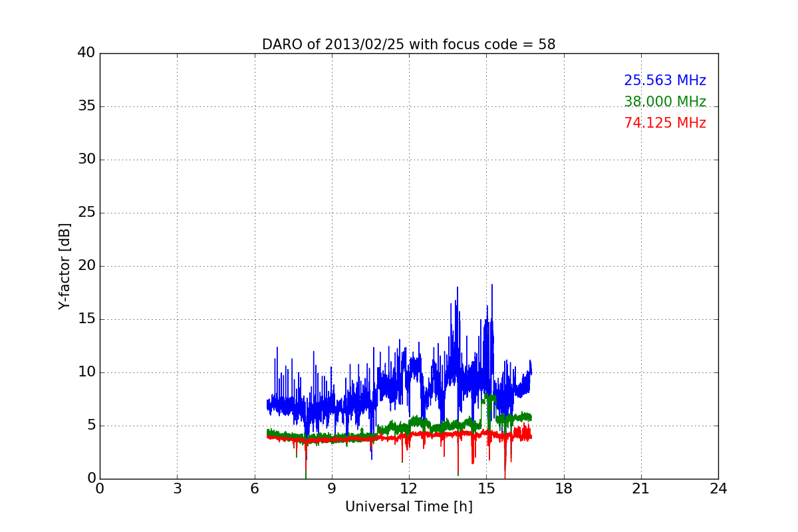The width and height of the screenshot is (798, 532).
Task: Click the y-axis tick label 25
Action: (86, 213)
